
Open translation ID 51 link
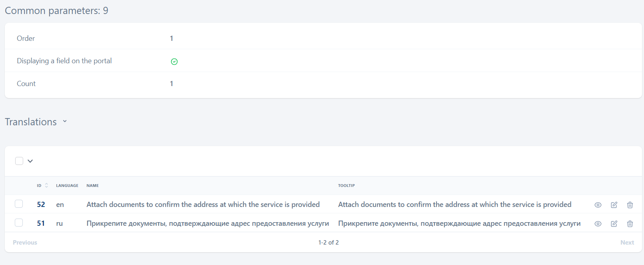(x=41, y=223)
